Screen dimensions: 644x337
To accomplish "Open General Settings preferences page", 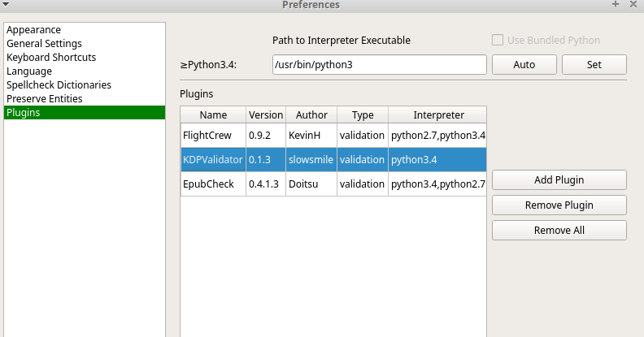I will (x=44, y=44).
